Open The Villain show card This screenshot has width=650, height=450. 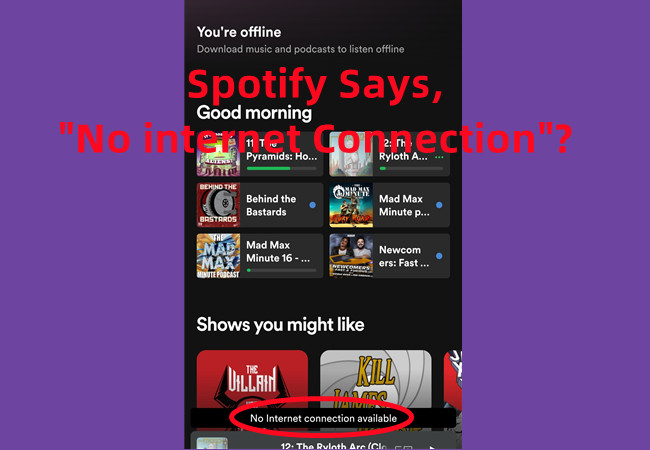click(252, 381)
